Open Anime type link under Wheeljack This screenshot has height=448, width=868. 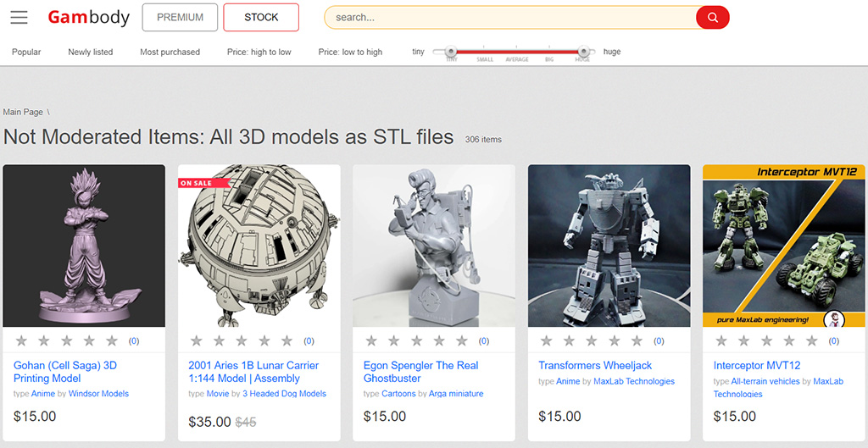[568, 381]
